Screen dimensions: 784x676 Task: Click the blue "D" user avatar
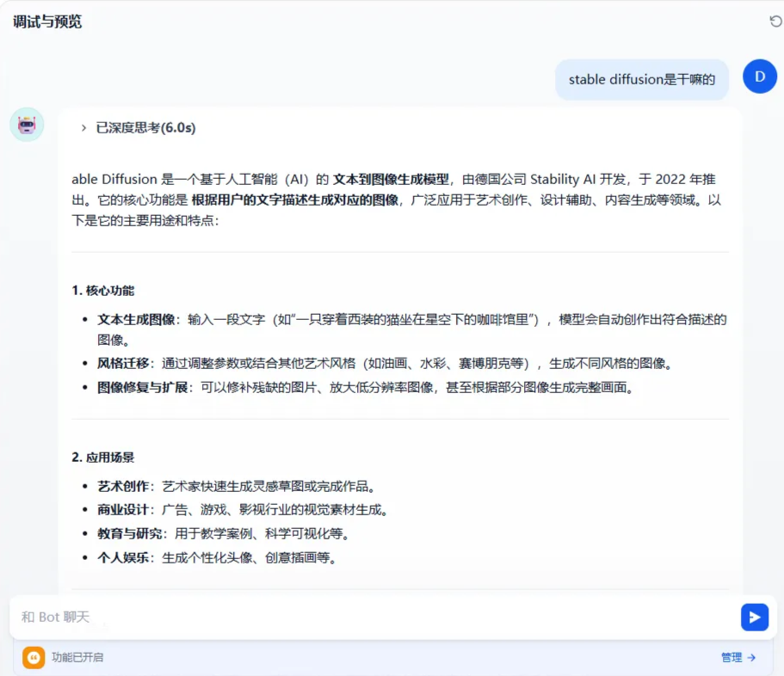(x=758, y=77)
